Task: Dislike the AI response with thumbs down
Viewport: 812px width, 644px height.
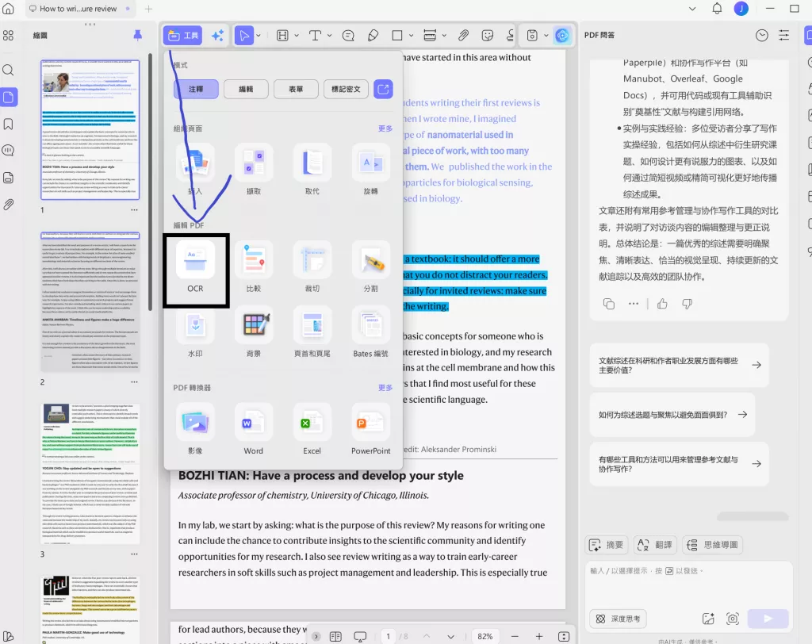Action: click(x=688, y=304)
